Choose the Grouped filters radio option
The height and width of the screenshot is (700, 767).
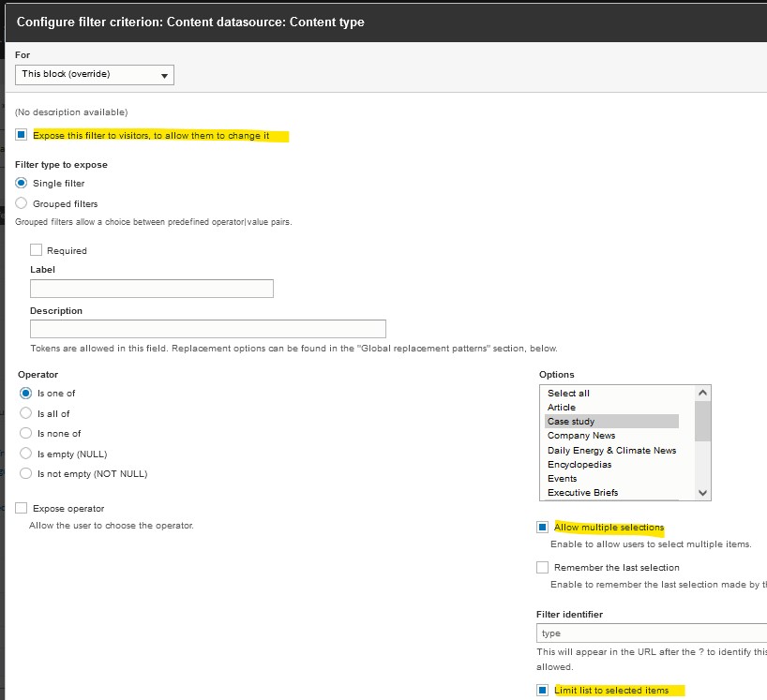(22, 203)
